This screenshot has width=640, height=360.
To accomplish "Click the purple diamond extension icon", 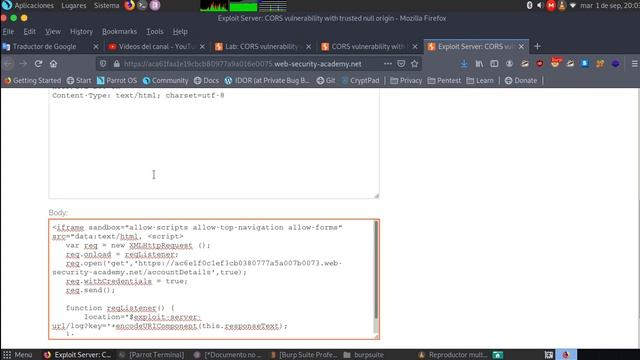I will [616, 64].
